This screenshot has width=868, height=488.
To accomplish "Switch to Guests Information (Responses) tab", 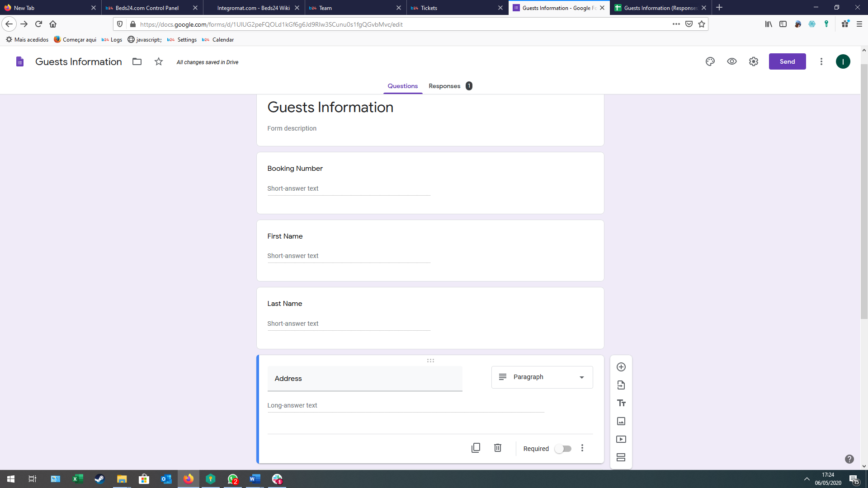I will [660, 8].
